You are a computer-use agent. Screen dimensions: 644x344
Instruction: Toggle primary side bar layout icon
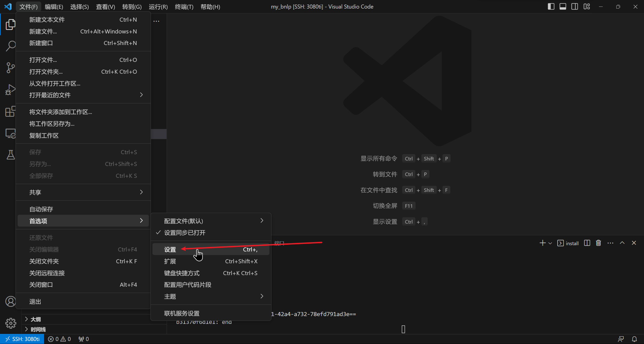click(551, 7)
